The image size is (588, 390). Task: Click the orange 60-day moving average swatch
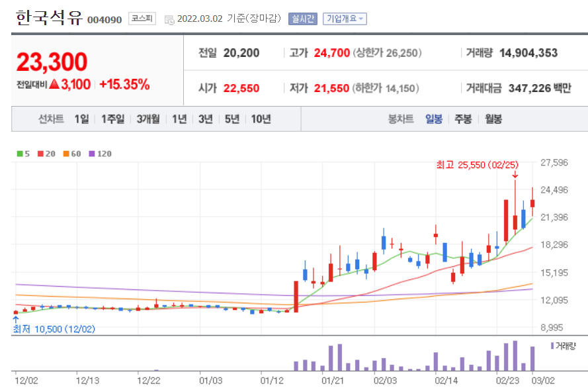66,154
